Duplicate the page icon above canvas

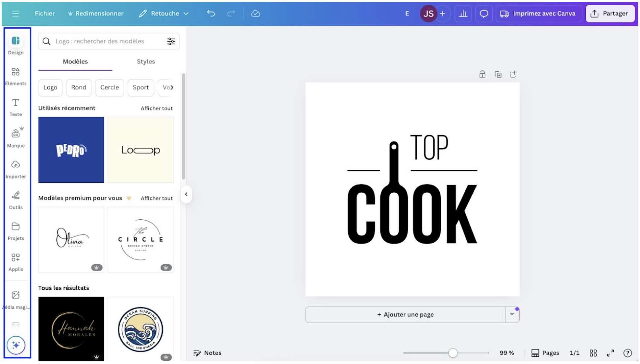pyautogui.click(x=498, y=74)
